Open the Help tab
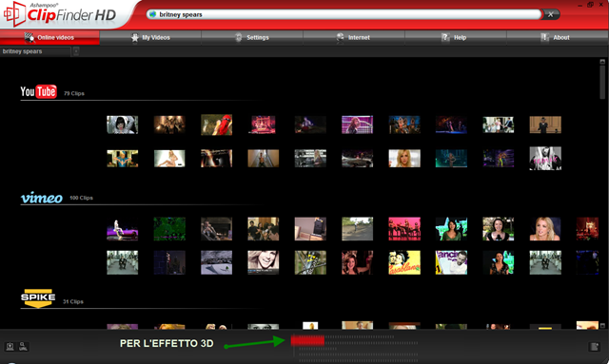The image size is (609, 364). point(456,38)
